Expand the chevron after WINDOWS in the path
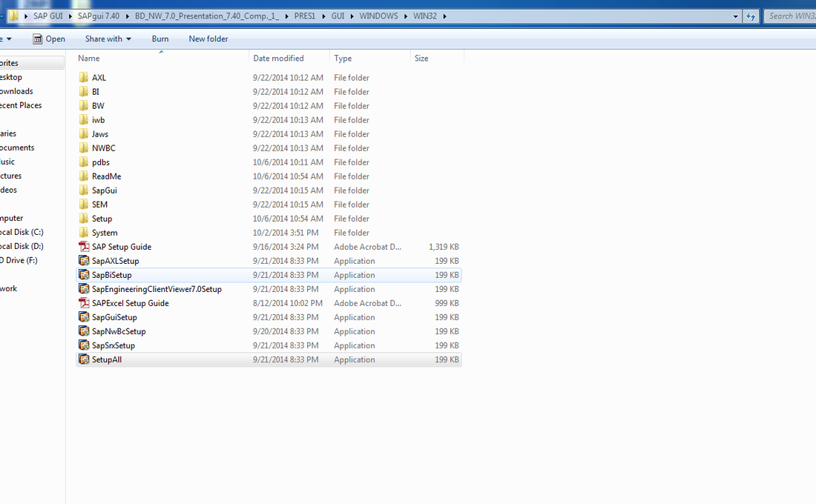816x504 pixels. coord(405,16)
